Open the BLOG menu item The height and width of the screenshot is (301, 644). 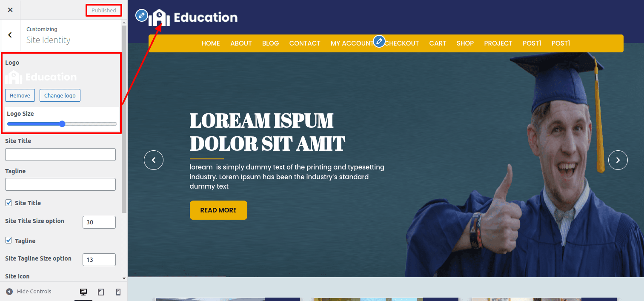coord(270,43)
